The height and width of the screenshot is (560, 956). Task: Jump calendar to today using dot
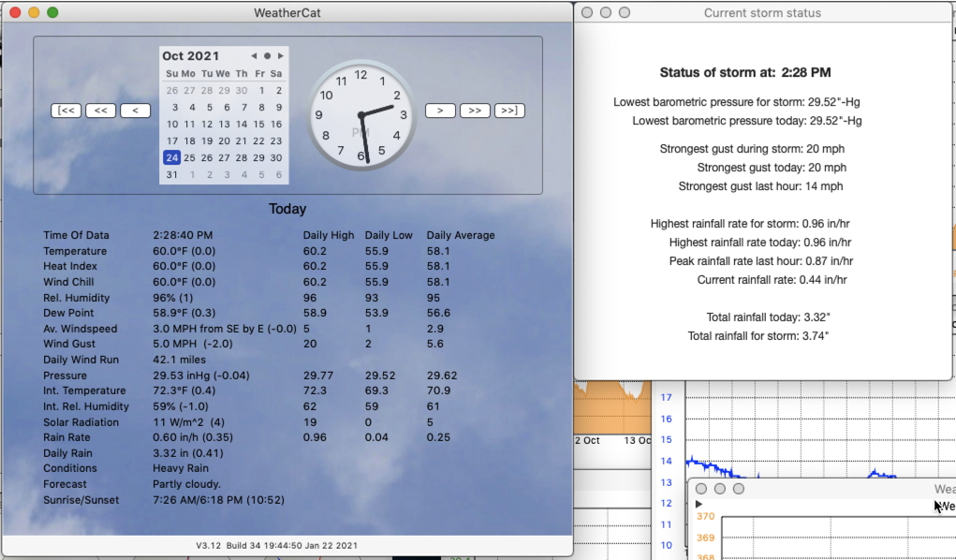click(x=267, y=55)
